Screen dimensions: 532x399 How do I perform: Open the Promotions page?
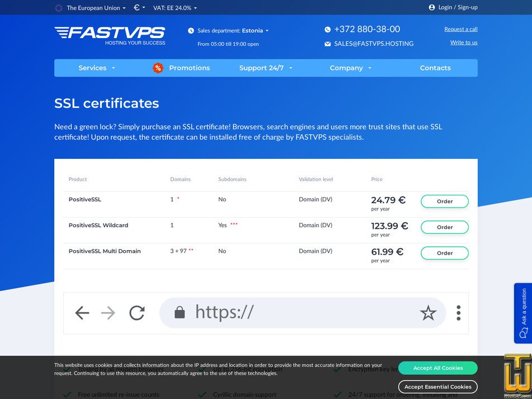coord(189,68)
